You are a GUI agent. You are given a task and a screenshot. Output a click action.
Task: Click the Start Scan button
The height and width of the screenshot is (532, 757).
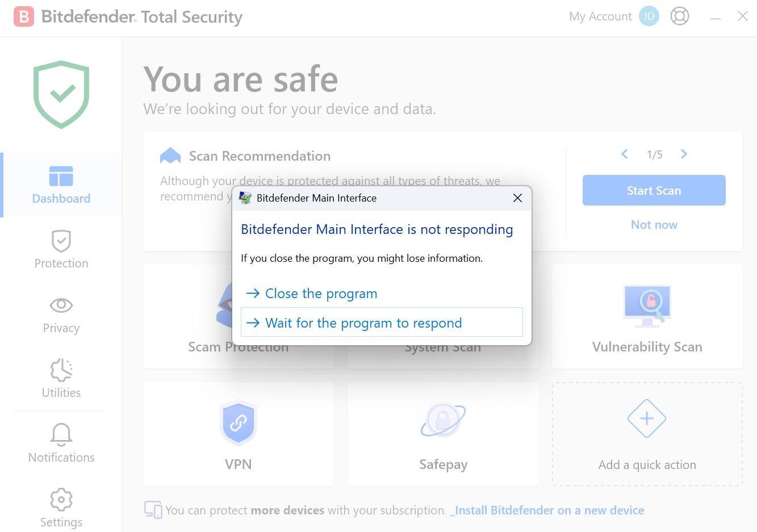[654, 190]
